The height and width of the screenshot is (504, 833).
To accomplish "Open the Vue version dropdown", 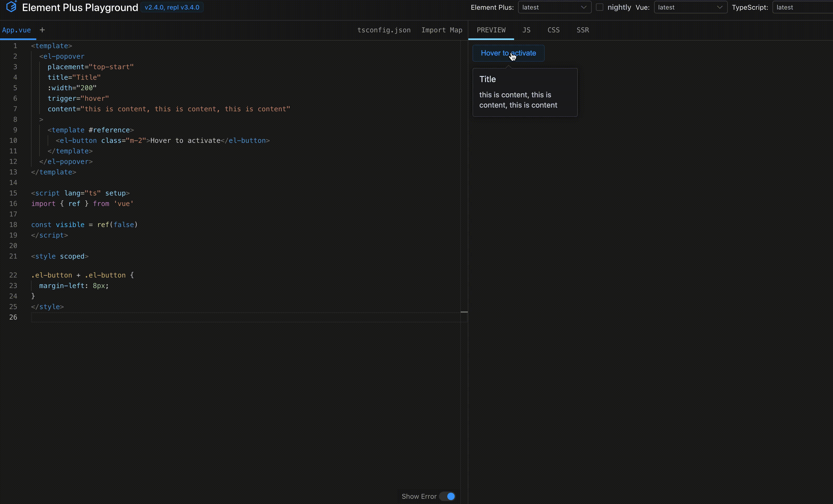I will [x=686, y=7].
